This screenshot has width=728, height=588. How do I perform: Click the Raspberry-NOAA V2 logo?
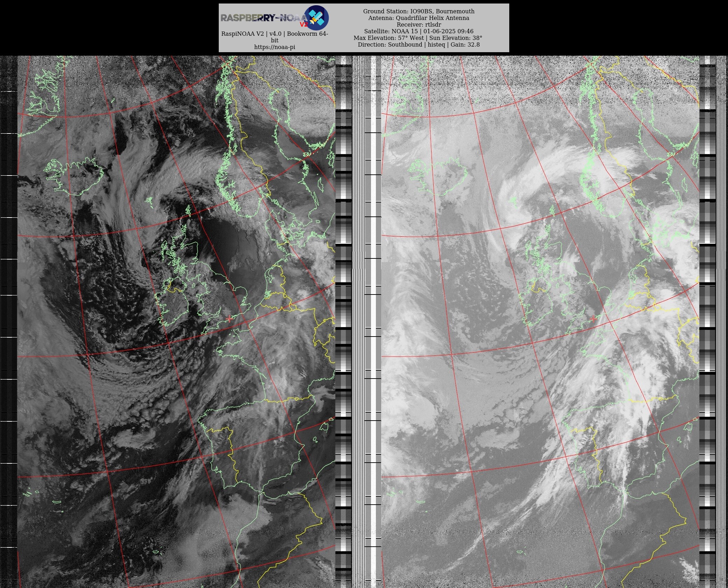[x=275, y=18]
